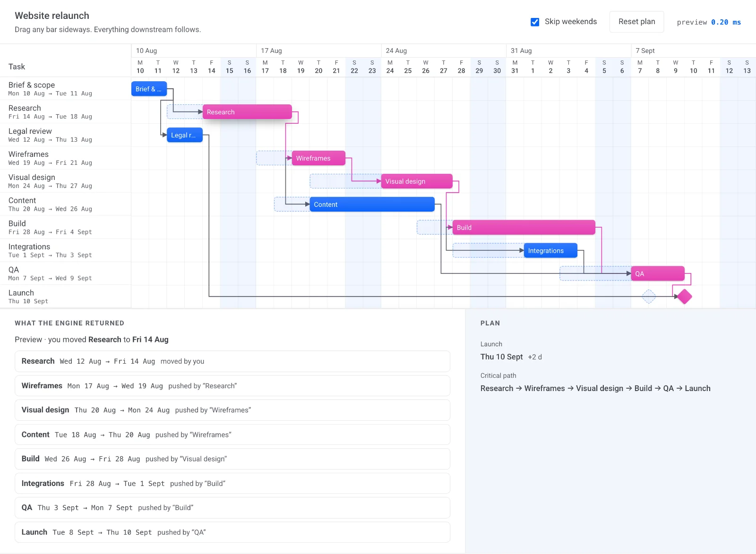Click the dashed ghost bar left of Integrations

[488, 251]
